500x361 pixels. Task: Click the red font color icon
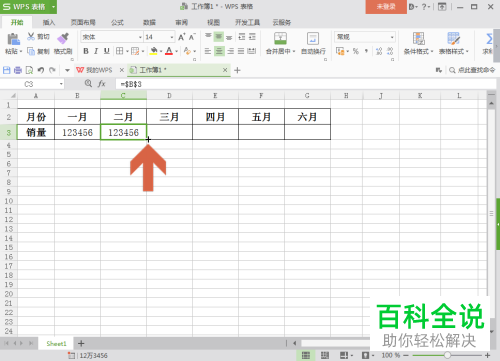169,51
